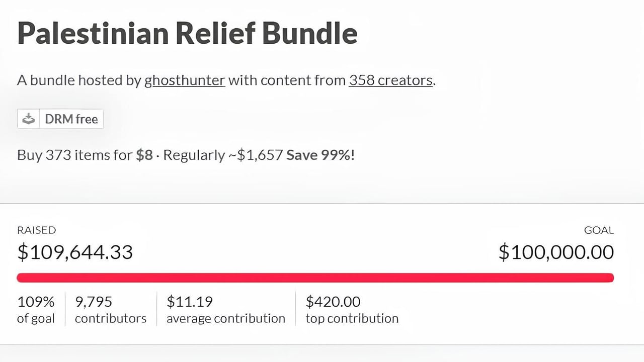Screen dimensions: 644x362
Task: Click the words A bundle hosted by
Action: click(79, 80)
